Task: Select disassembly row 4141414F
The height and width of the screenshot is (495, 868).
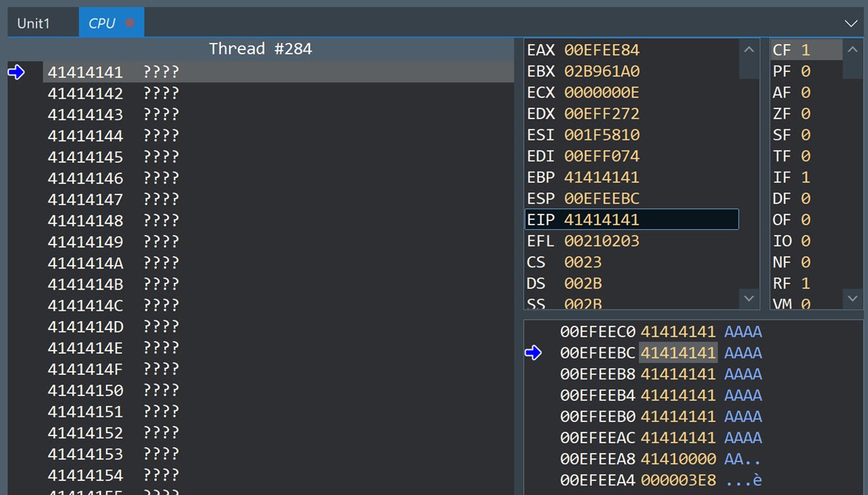Action: point(278,369)
